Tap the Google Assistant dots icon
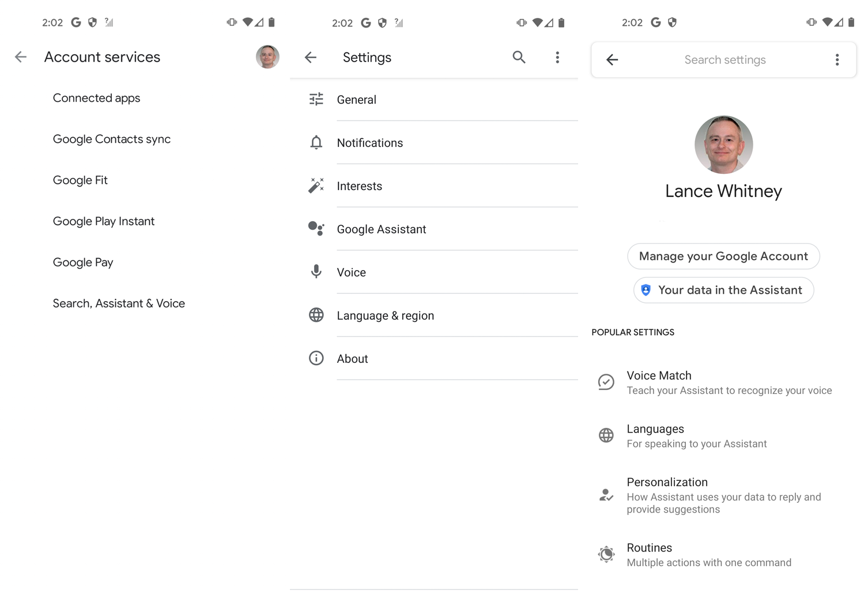 pos(316,229)
